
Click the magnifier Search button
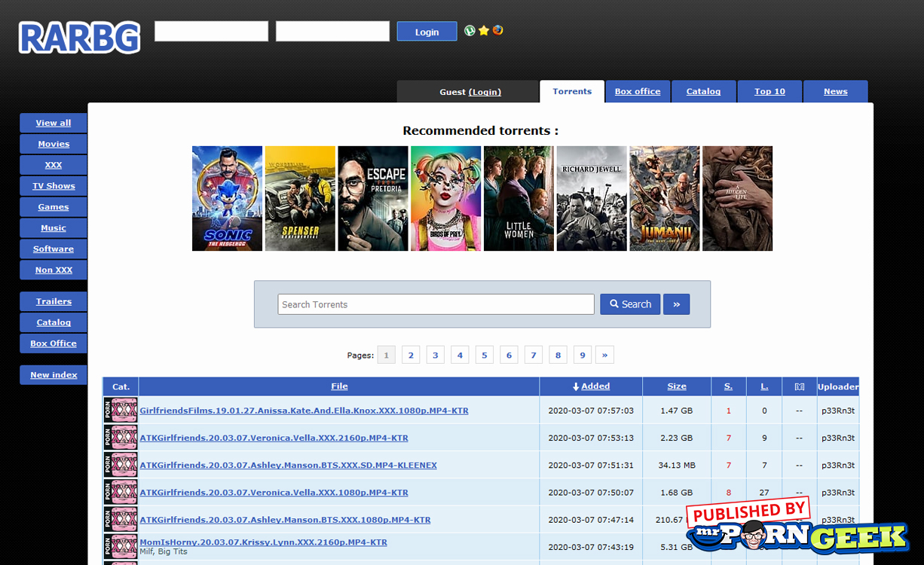[630, 304]
